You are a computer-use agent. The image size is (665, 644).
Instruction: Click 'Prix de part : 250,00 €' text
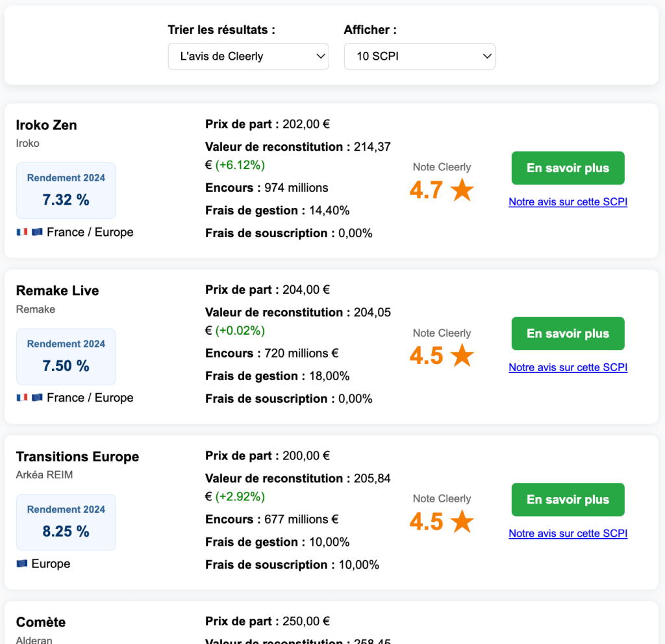pos(268,621)
